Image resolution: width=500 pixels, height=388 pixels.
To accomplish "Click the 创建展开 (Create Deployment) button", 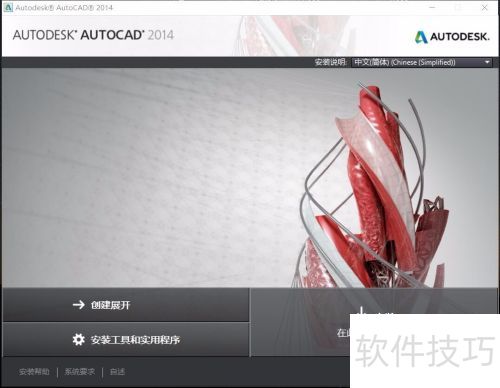I will [x=126, y=305].
